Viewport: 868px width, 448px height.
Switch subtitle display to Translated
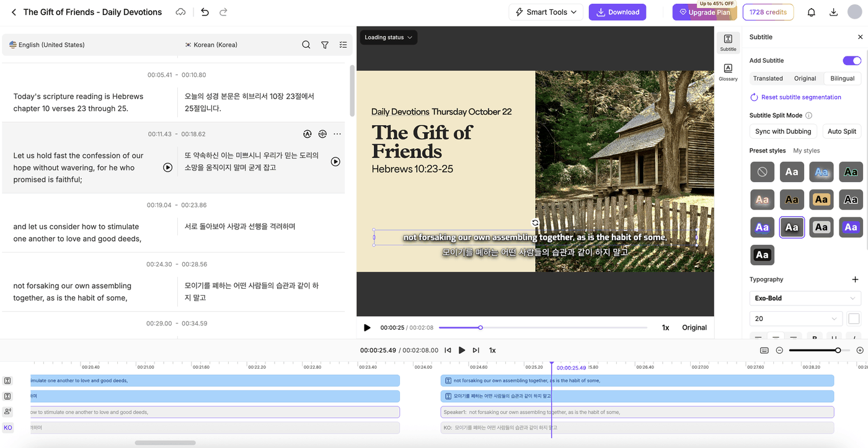pyautogui.click(x=768, y=79)
